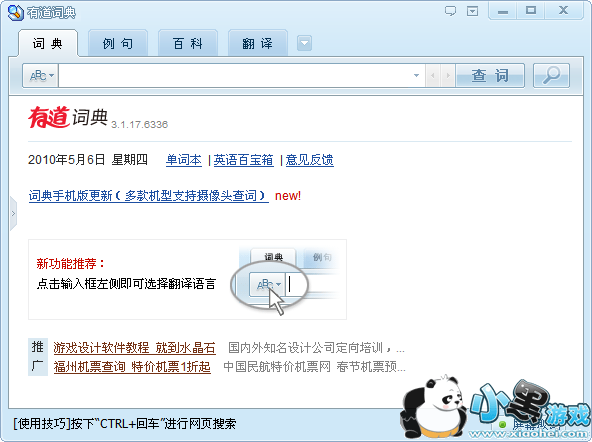The width and height of the screenshot is (592, 442).
Task: Expand the extra tabs dropdown after 翻译
Action: [x=304, y=43]
